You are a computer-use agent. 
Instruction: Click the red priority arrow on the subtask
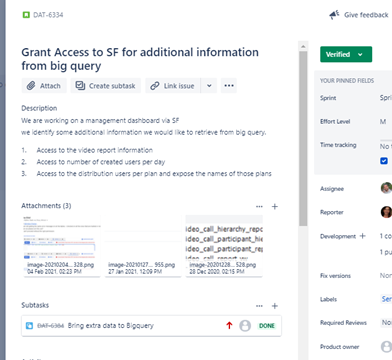(229, 326)
